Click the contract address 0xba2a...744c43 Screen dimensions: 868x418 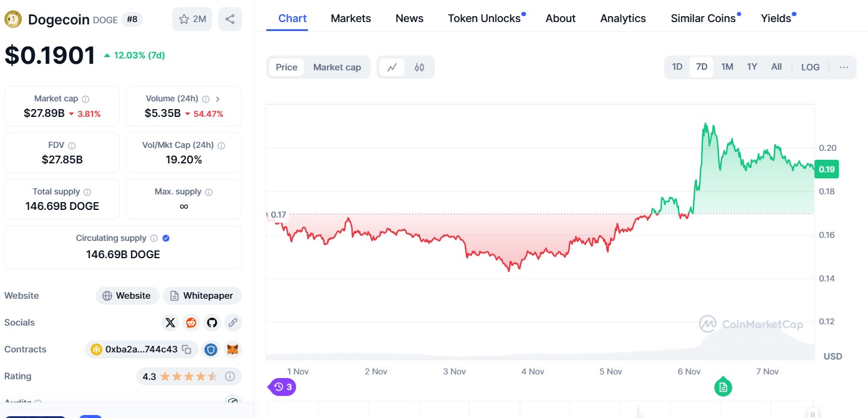141,349
